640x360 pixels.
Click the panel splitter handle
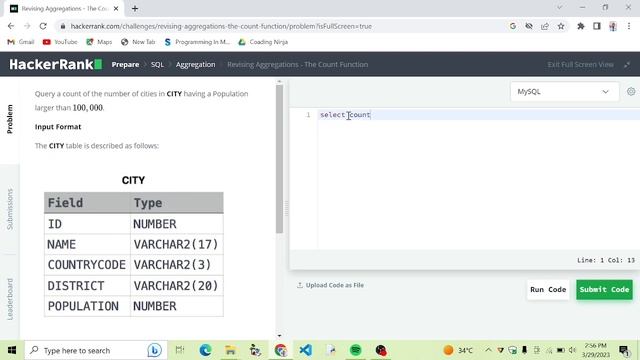pyautogui.click(x=286, y=209)
